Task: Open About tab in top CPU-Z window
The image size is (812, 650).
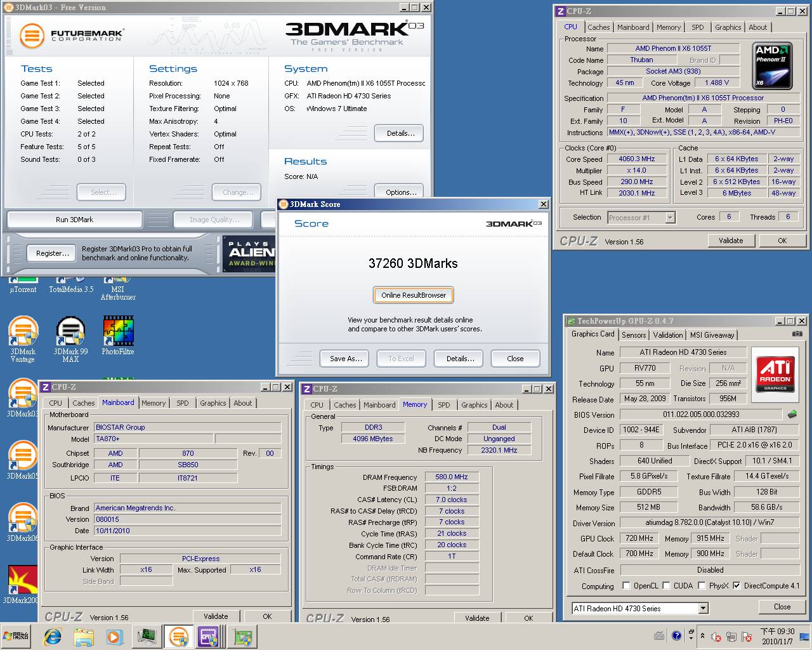Action: (757, 27)
